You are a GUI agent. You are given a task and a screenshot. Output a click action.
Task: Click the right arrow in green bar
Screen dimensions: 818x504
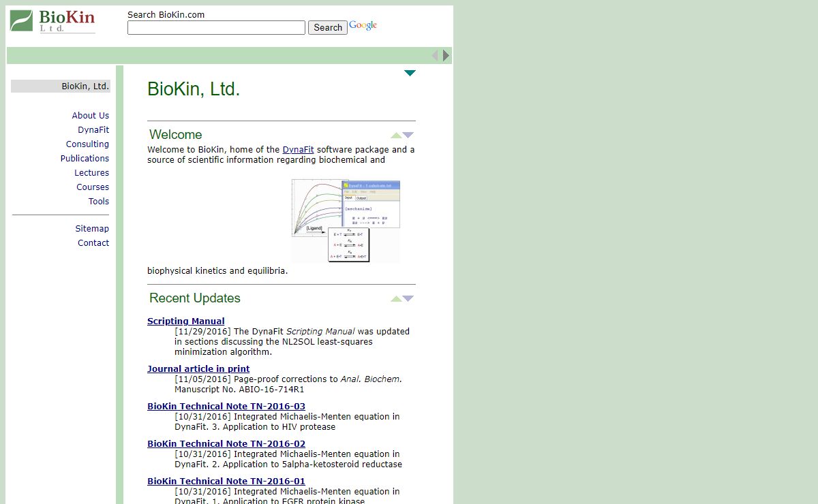(x=446, y=56)
